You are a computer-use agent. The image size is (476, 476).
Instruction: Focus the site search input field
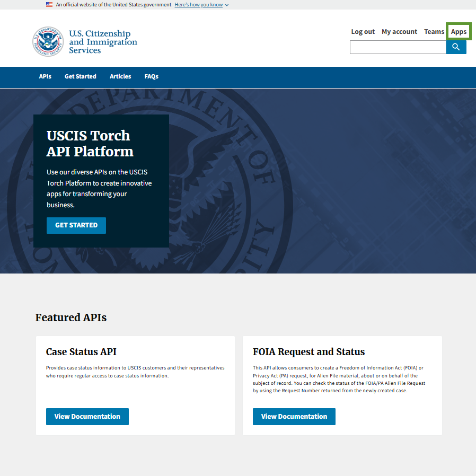tap(398, 47)
